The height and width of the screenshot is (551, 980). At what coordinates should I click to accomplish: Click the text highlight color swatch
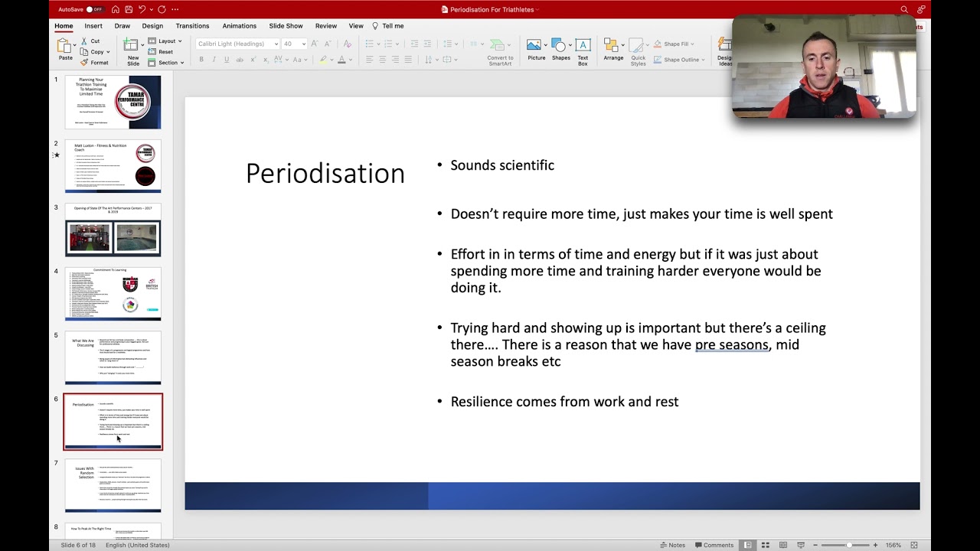pyautogui.click(x=323, y=60)
